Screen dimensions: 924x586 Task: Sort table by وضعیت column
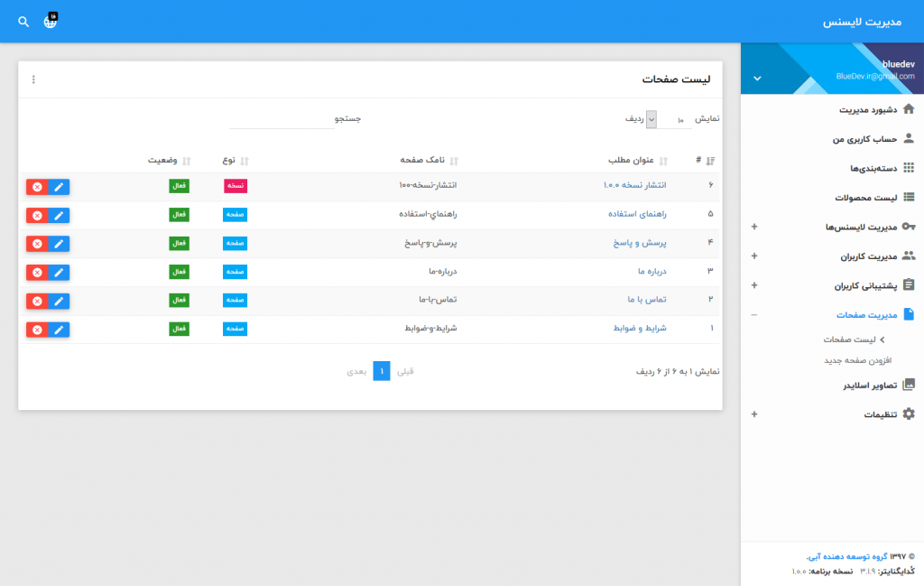pos(169,161)
